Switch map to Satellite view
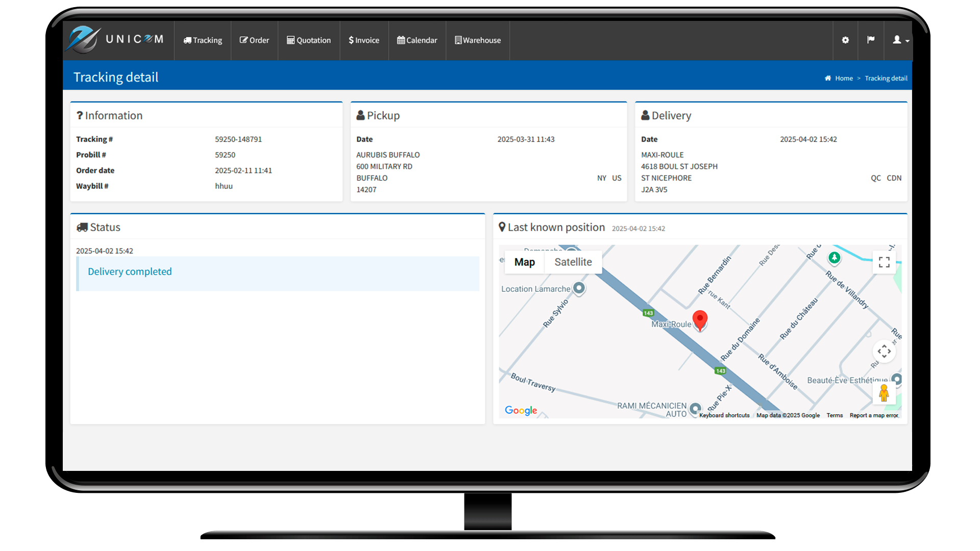Screen dimensions: 980x551 pos(573,262)
